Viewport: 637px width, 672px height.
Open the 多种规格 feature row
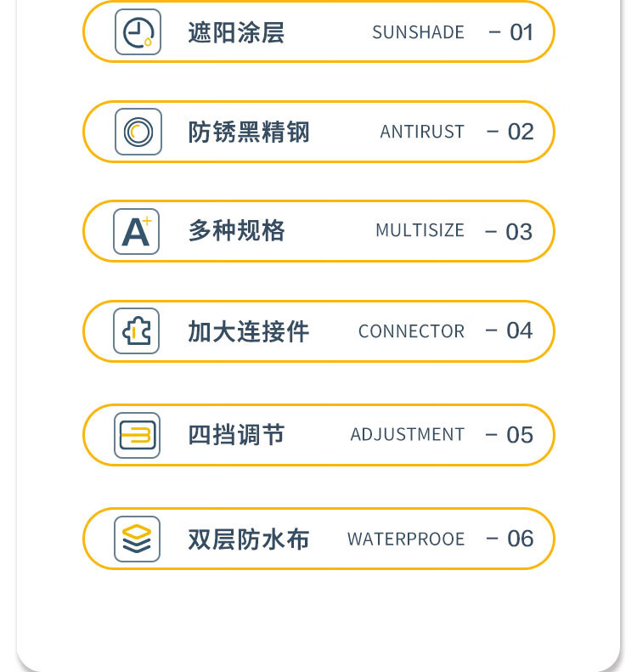[x=236, y=231]
